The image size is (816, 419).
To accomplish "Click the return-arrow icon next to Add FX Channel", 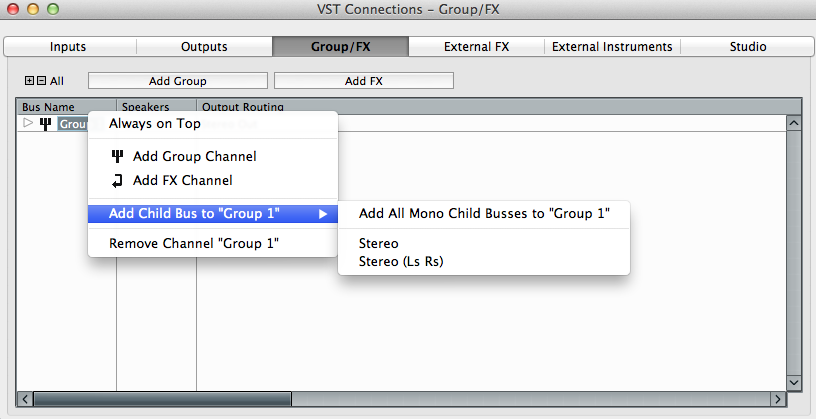I will click(x=117, y=181).
